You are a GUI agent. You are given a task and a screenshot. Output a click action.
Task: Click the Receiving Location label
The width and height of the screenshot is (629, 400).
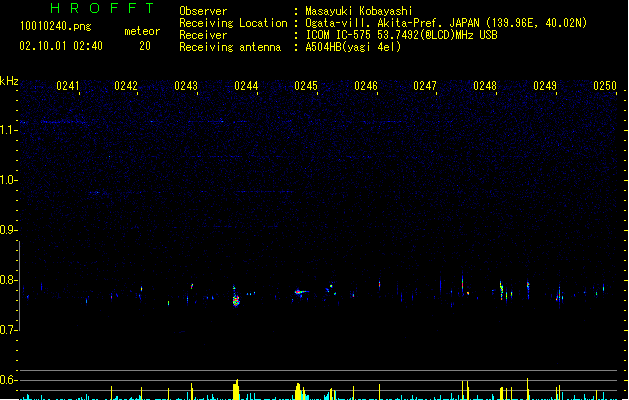click(x=233, y=23)
